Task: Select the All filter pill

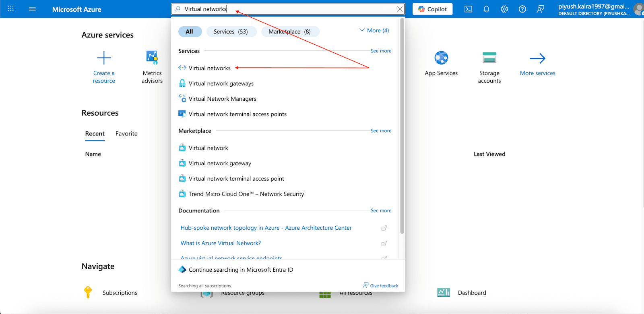Action: [x=190, y=31]
